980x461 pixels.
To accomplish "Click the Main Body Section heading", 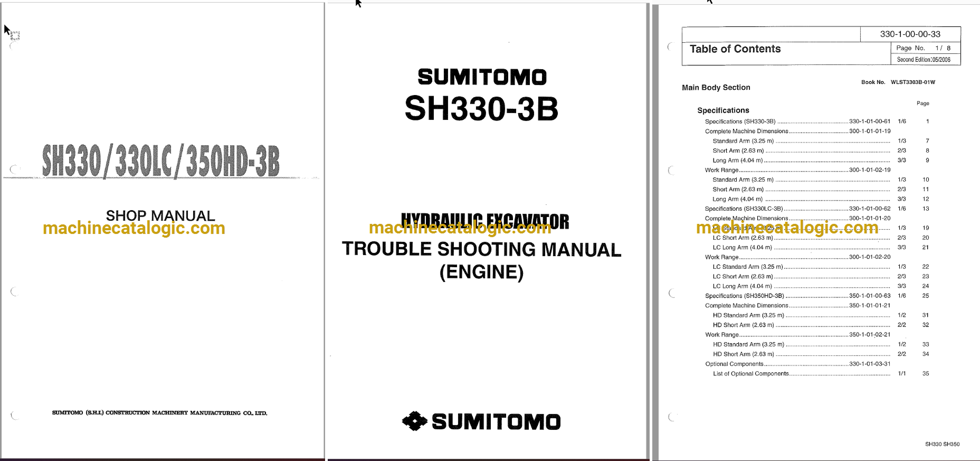I will (x=716, y=88).
